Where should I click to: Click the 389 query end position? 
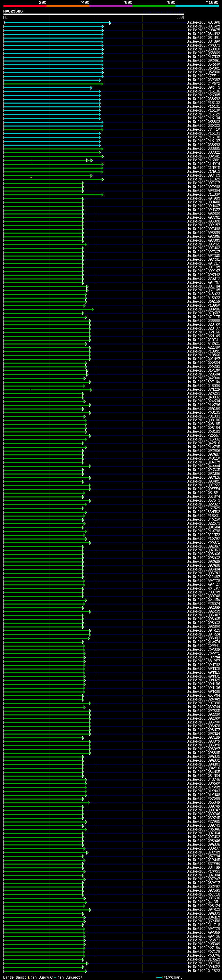coord(179,17)
